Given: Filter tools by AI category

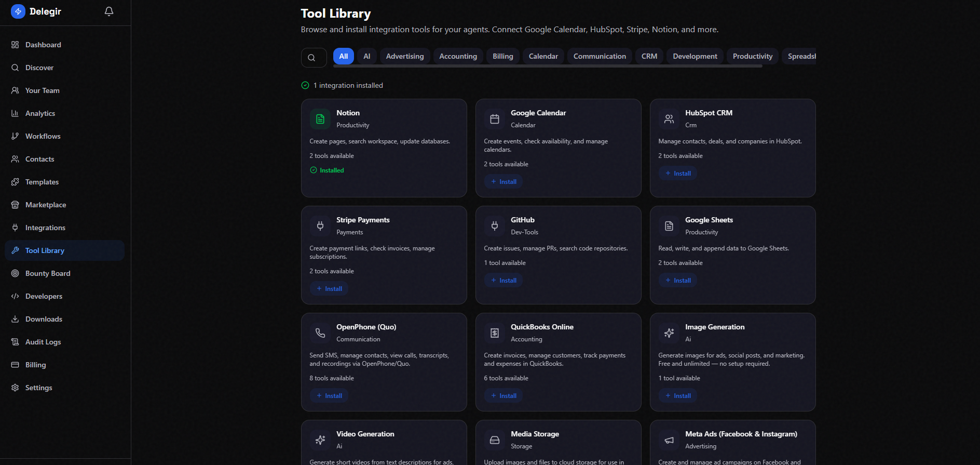Looking at the screenshot, I should [367, 56].
